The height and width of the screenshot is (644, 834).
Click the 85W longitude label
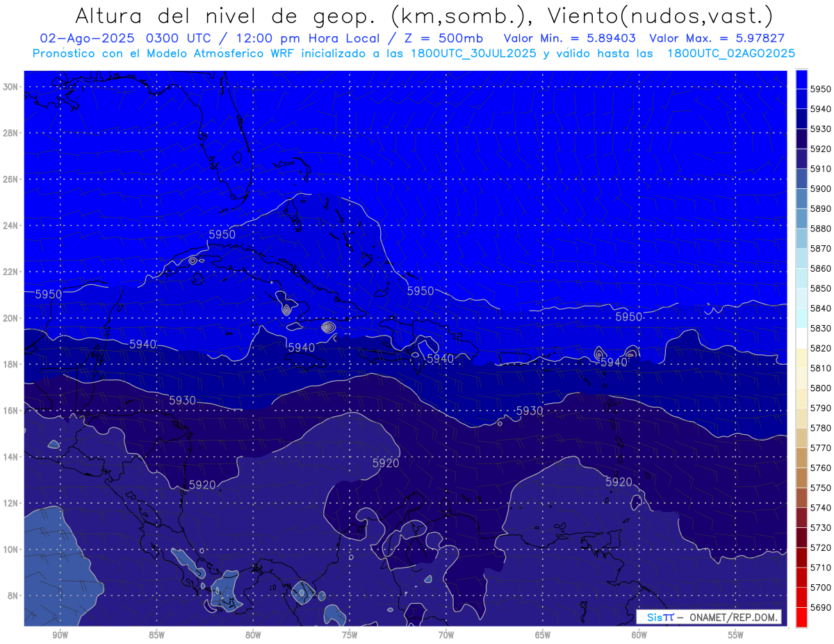coord(156,634)
